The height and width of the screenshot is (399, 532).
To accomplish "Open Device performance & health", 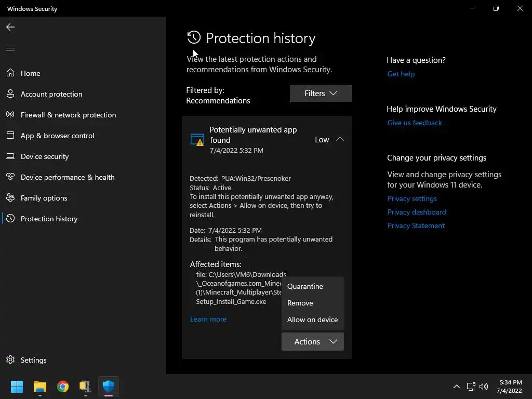I will [x=67, y=177].
